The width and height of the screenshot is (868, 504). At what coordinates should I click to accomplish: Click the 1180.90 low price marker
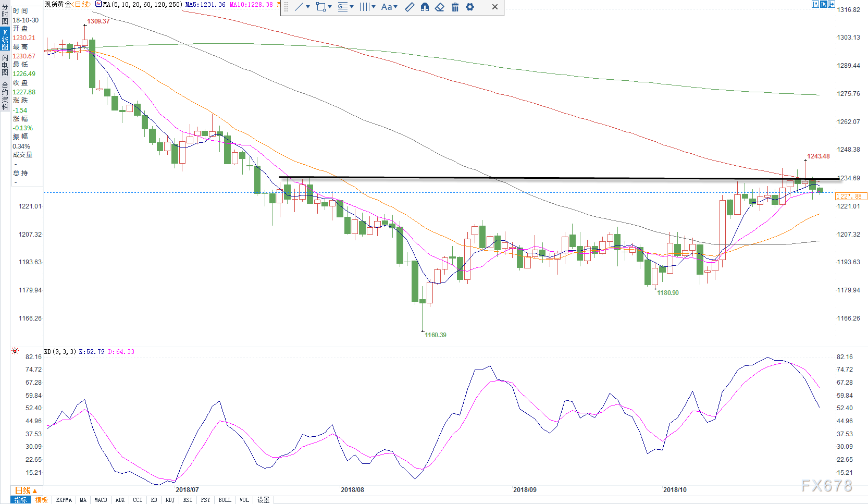coord(668,293)
